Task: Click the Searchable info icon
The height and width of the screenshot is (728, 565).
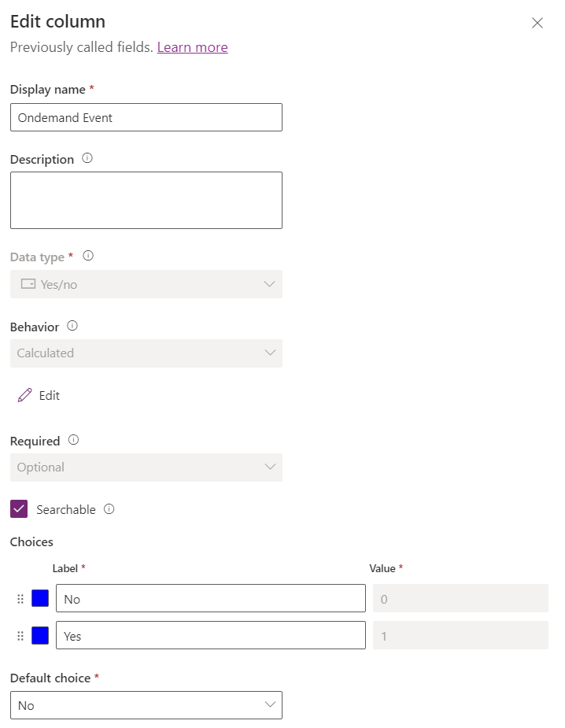Action: (110, 508)
